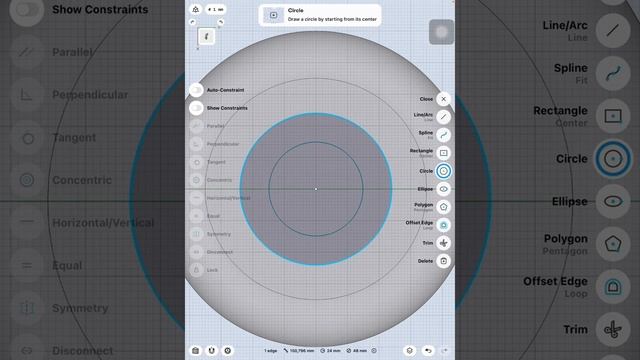Apply the Concentric constraint
Image resolution: width=640 pixels, height=360 pixels.
coord(196,180)
